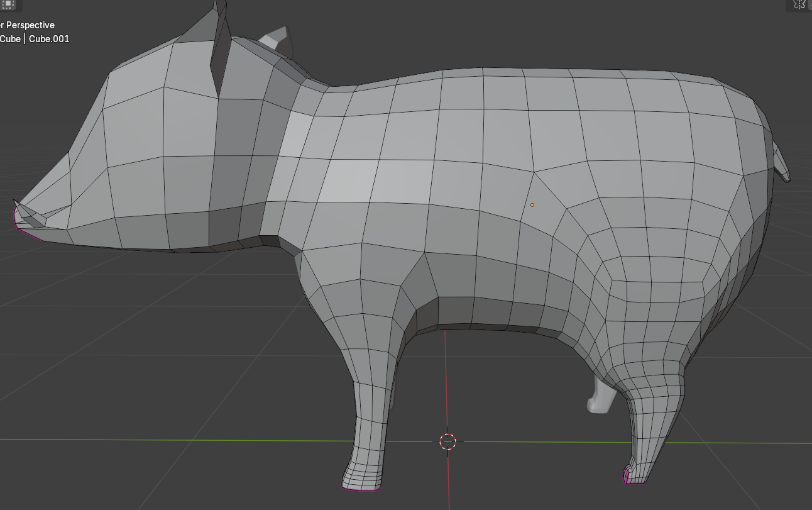Click the 'Cube.001' object name text
Screen dimensions: 812x510
tap(49, 39)
